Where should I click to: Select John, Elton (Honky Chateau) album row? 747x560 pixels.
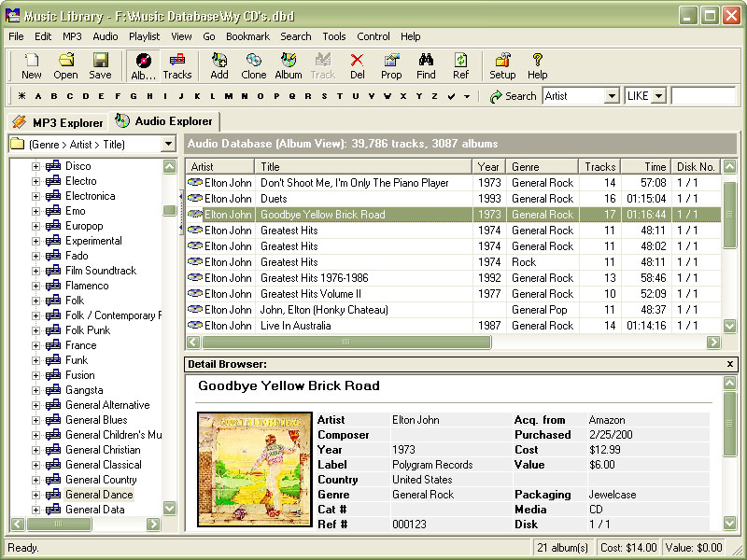[x=453, y=310]
